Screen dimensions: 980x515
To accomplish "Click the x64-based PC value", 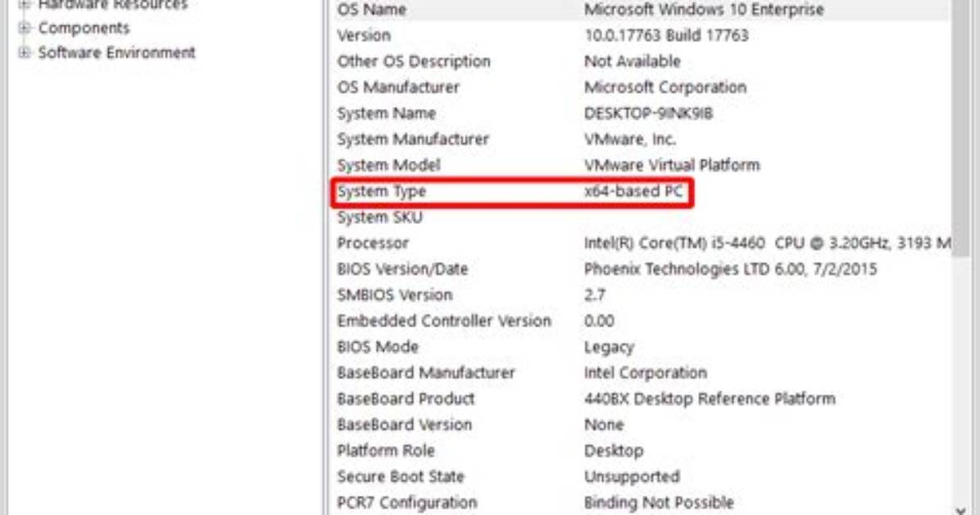I will (x=633, y=191).
